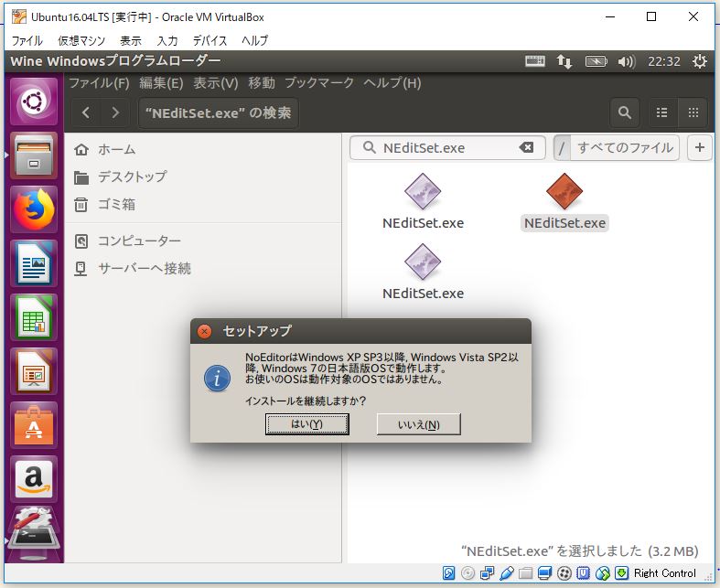
Task: Click "NEditSet.exe" の検索 location button
Action: [x=218, y=112]
